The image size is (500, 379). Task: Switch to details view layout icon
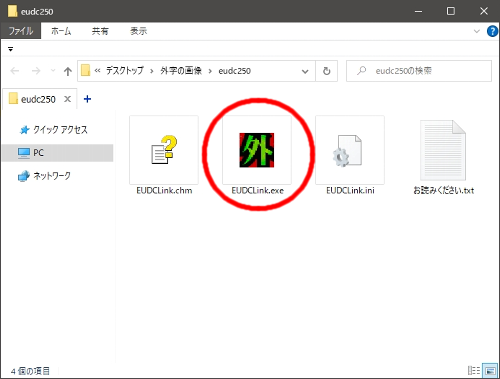pyautogui.click(x=474, y=371)
